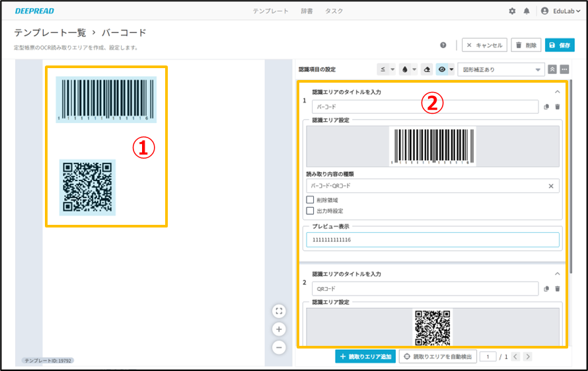Clear the バーコード・QRコード selection X
The height and width of the screenshot is (371, 588).
tap(551, 186)
